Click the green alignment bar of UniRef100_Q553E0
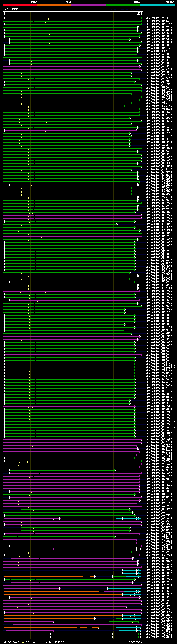177x644 pixels. (x=70, y=39)
